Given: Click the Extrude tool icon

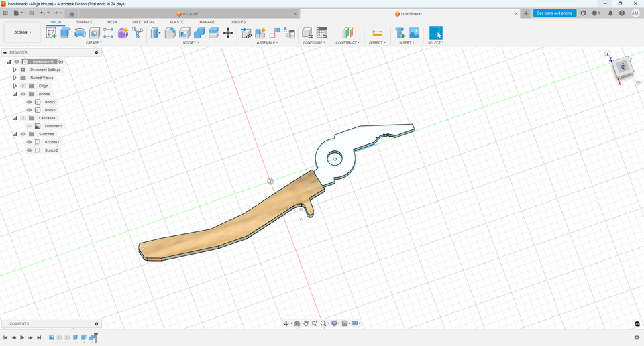Looking at the screenshot, I should (x=65, y=33).
